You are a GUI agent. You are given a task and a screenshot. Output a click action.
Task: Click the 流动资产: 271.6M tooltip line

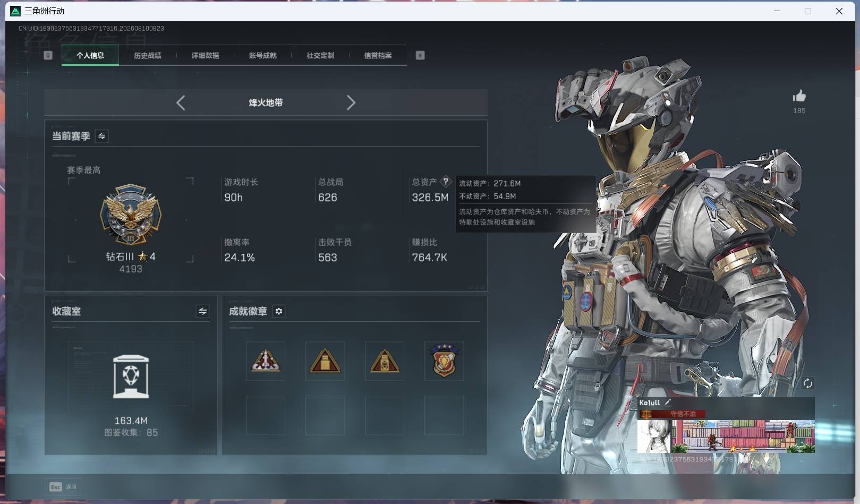tap(490, 183)
